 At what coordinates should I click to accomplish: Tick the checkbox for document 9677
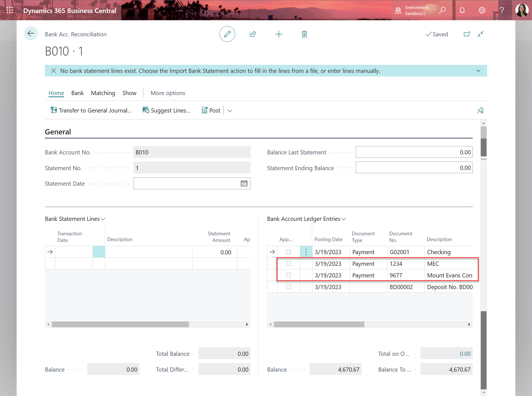pos(288,275)
